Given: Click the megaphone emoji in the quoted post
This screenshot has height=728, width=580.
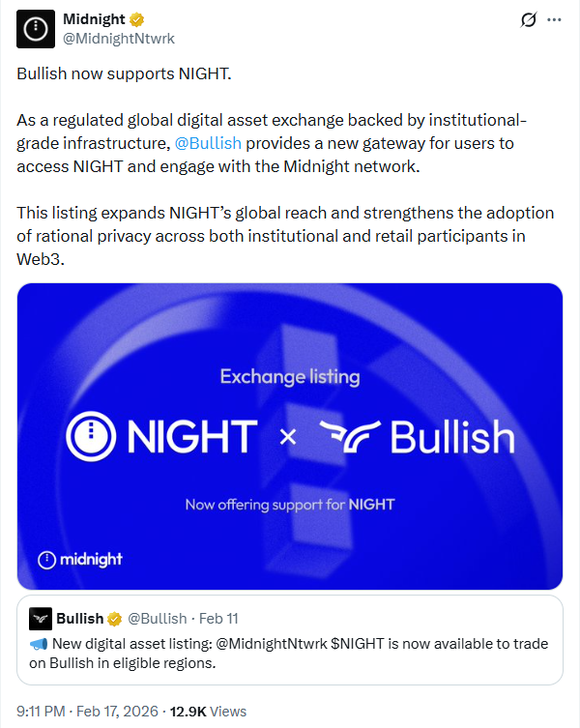Looking at the screenshot, I should coord(39,644).
